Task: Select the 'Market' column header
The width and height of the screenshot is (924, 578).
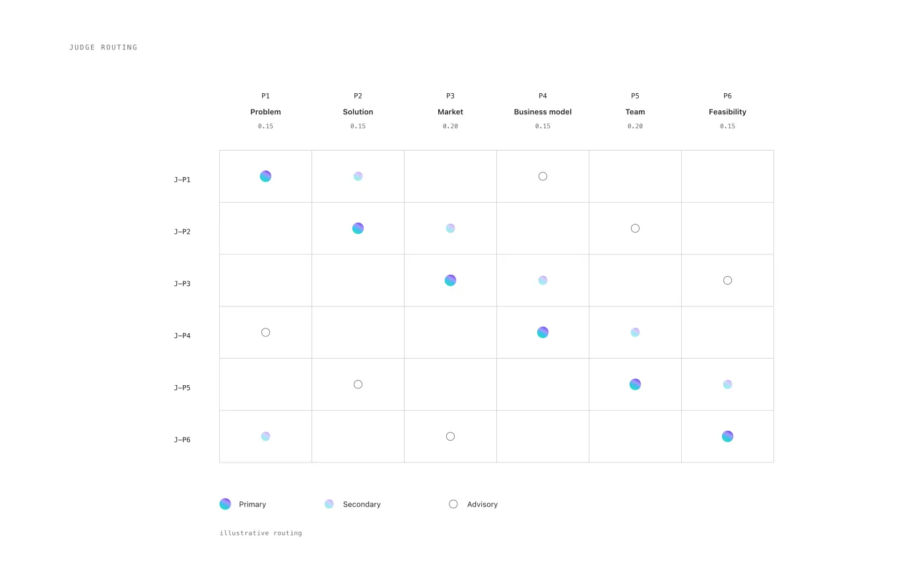Action: click(x=450, y=112)
